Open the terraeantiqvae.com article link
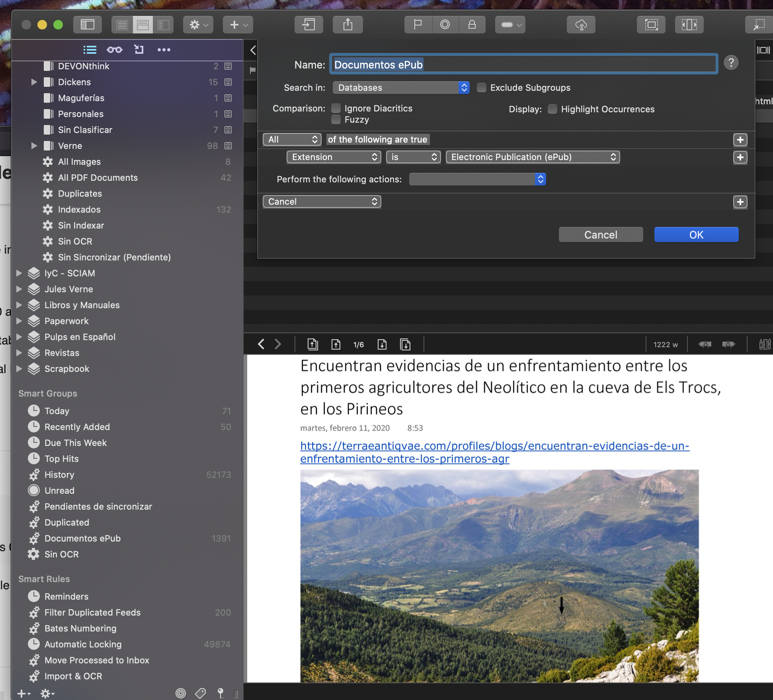 [x=494, y=446]
